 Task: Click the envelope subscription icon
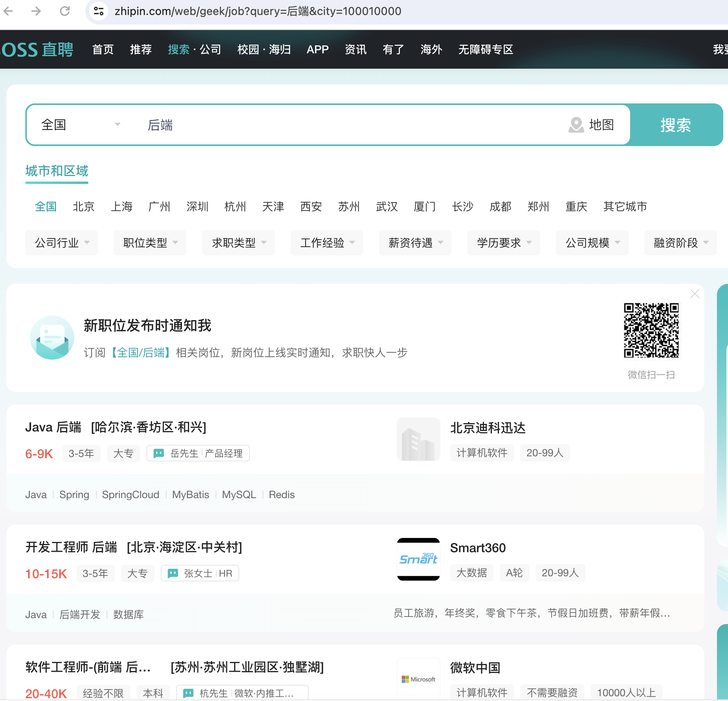pyautogui.click(x=52, y=337)
